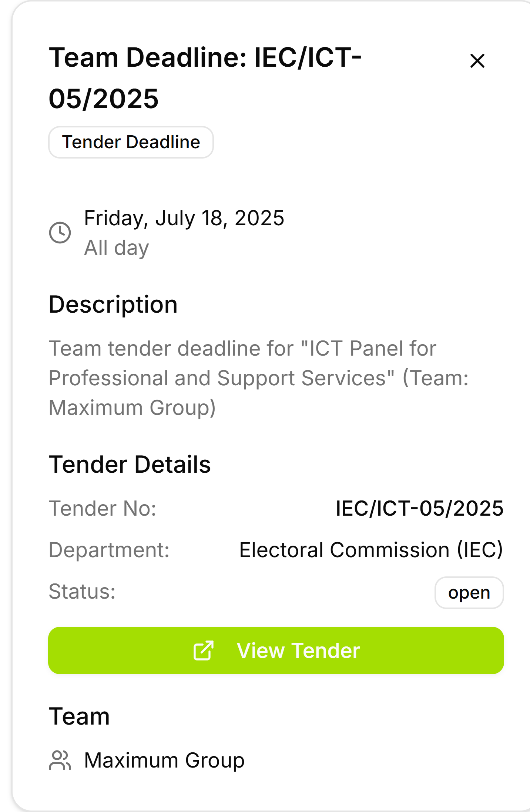Viewport: 530px width, 812px height.
Task: Click the Team Deadline title text
Action: [205, 78]
